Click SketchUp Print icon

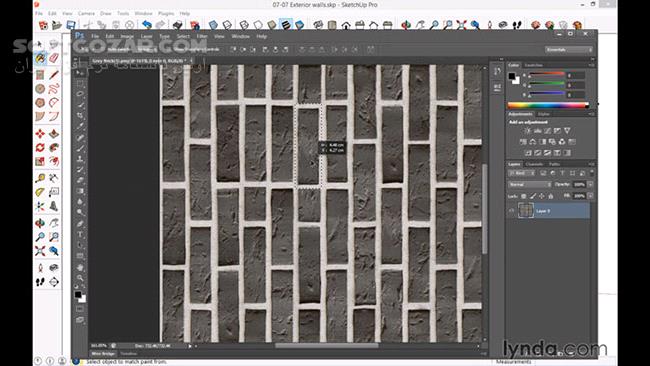(177, 25)
